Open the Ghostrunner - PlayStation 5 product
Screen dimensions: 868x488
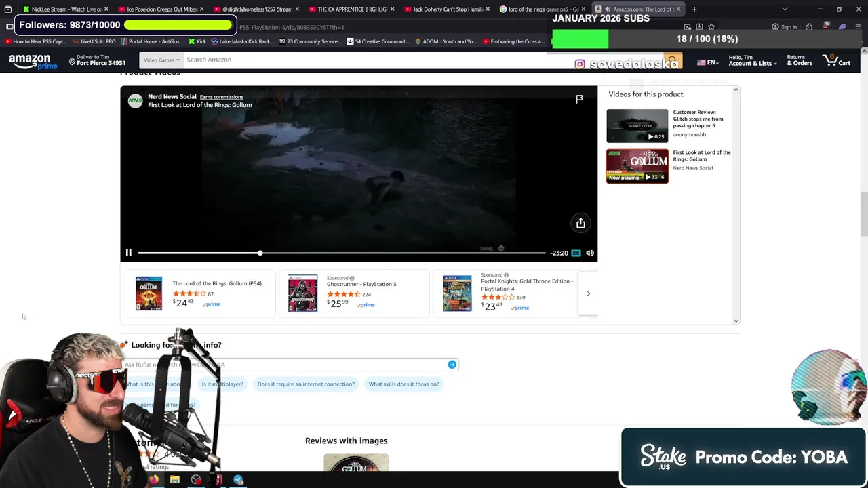point(361,284)
